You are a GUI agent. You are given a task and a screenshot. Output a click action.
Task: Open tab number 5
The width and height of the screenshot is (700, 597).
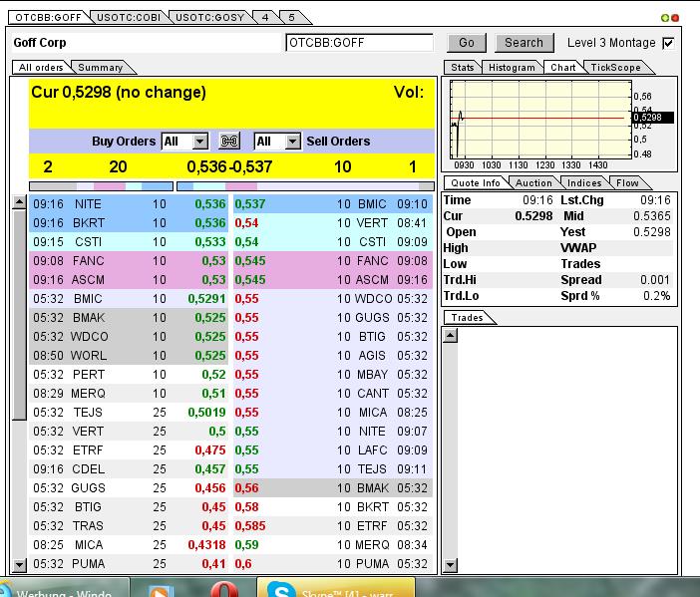coord(291,17)
